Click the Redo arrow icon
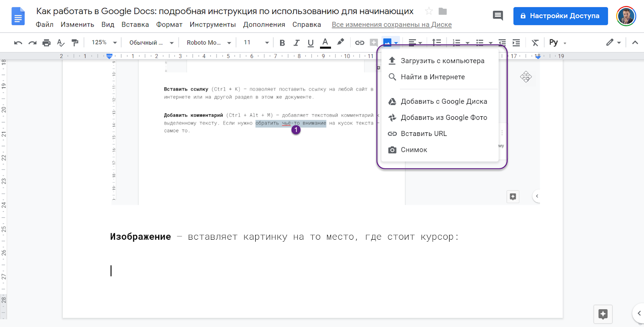The height and width of the screenshot is (327, 644). (x=33, y=43)
